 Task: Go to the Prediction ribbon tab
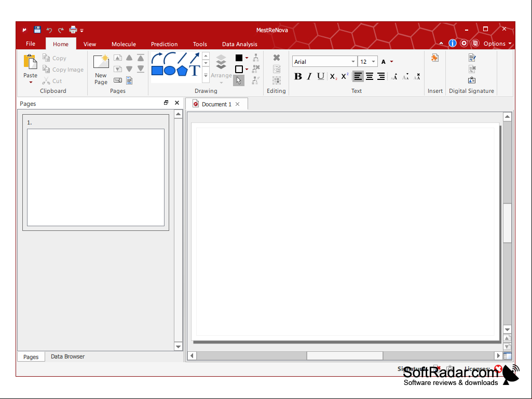[164, 44]
